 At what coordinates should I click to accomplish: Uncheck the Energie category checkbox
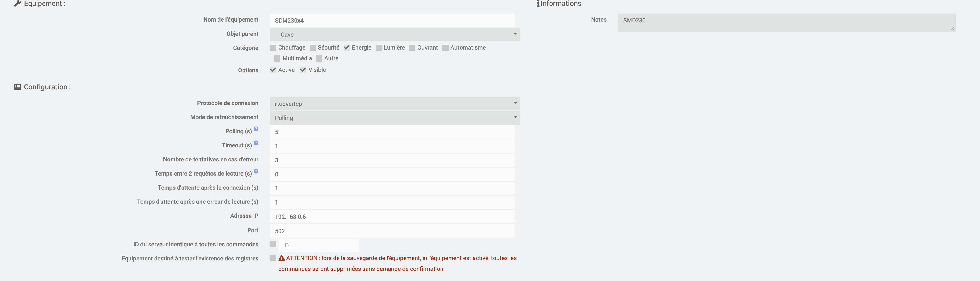point(347,47)
